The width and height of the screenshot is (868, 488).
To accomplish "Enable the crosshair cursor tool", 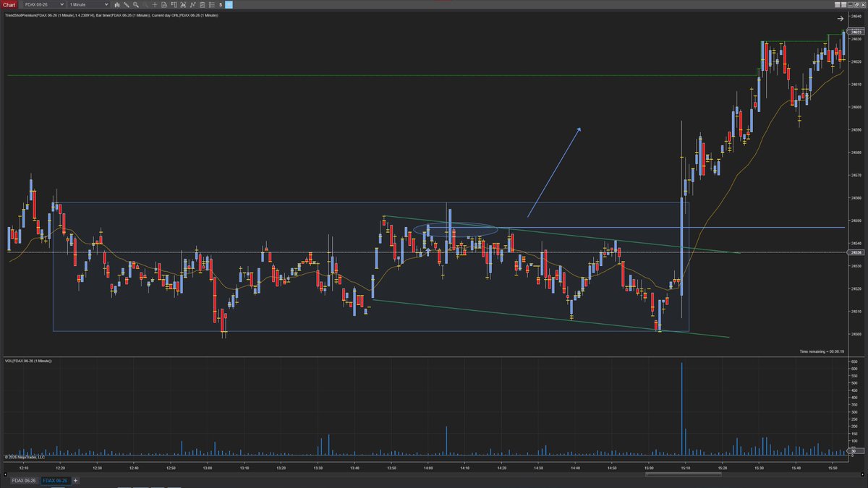I will 154,4.
